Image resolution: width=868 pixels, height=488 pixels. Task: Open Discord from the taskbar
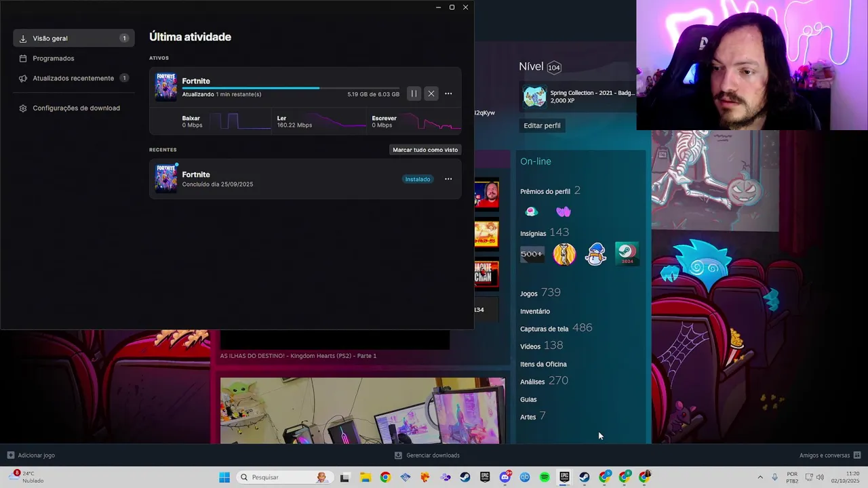point(505,477)
